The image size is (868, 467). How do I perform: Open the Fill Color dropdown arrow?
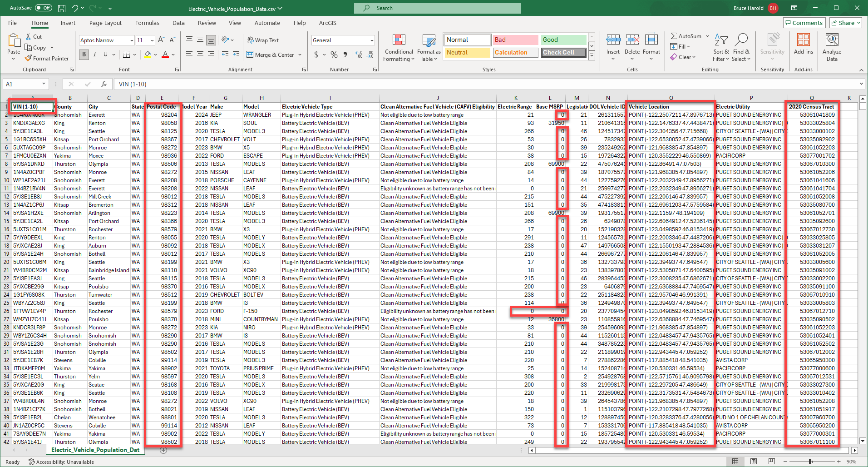155,55
